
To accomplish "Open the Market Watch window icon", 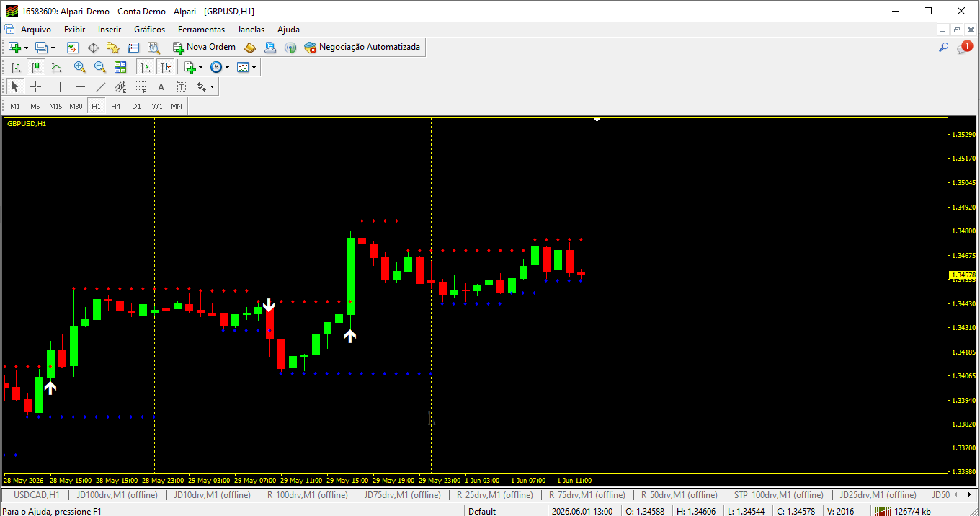I will (x=73, y=48).
